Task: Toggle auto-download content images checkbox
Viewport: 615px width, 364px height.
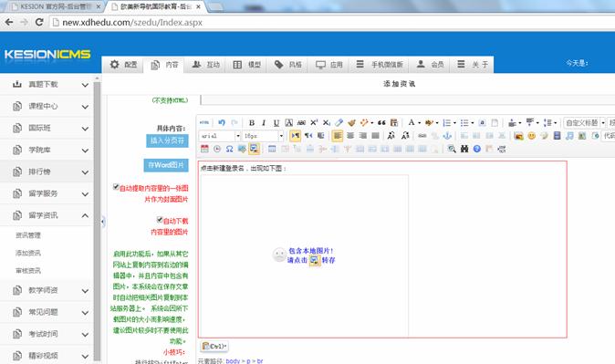Action: click(x=160, y=220)
